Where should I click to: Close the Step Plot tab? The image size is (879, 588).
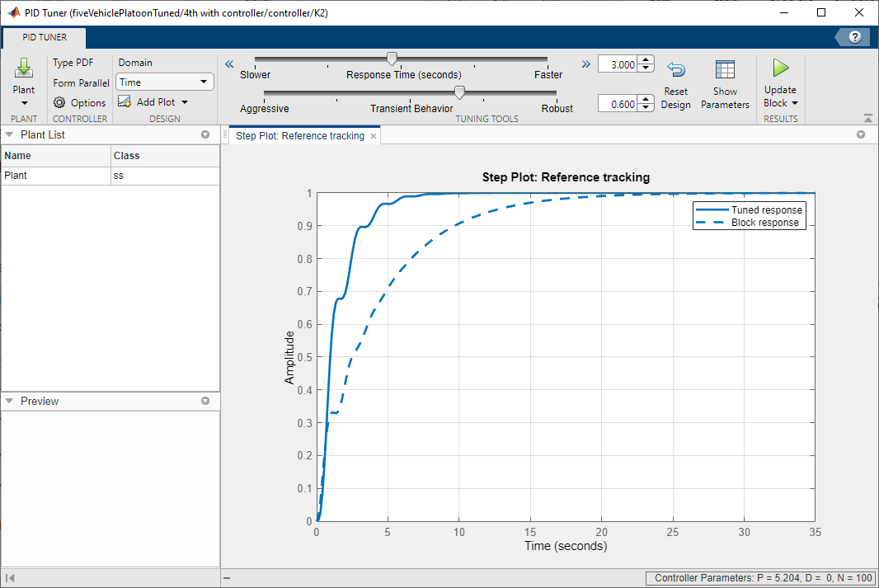point(374,136)
